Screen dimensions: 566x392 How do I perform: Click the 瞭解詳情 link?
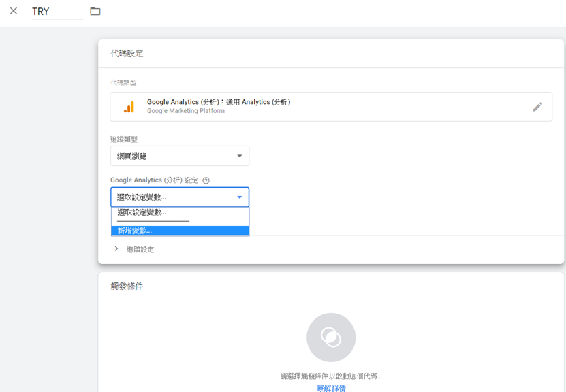(x=331, y=388)
